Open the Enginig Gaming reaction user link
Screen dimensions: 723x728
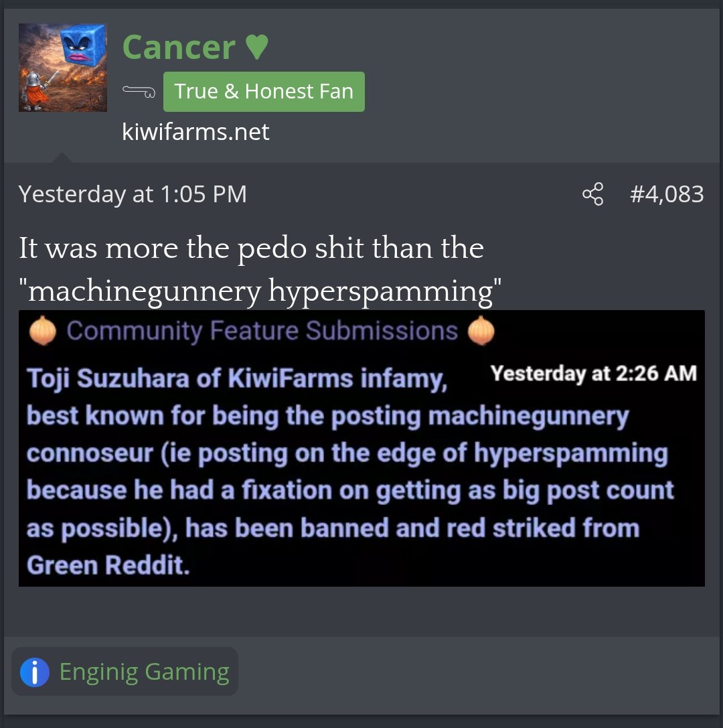pos(145,672)
